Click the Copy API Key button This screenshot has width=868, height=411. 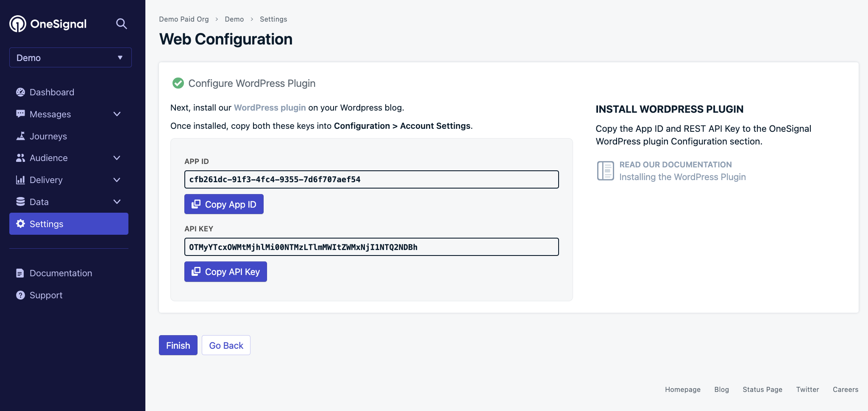click(x=225, y=272)
